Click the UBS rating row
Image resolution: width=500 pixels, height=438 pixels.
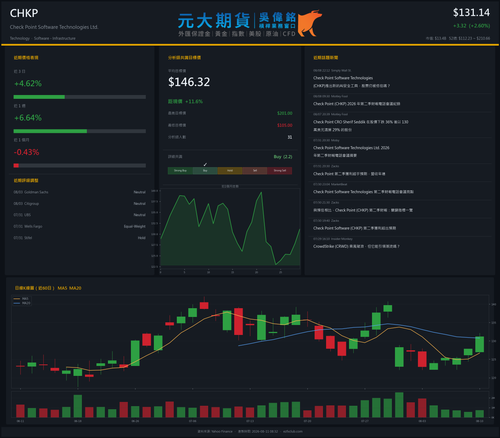pyautogui.click(x=79, y=215)
